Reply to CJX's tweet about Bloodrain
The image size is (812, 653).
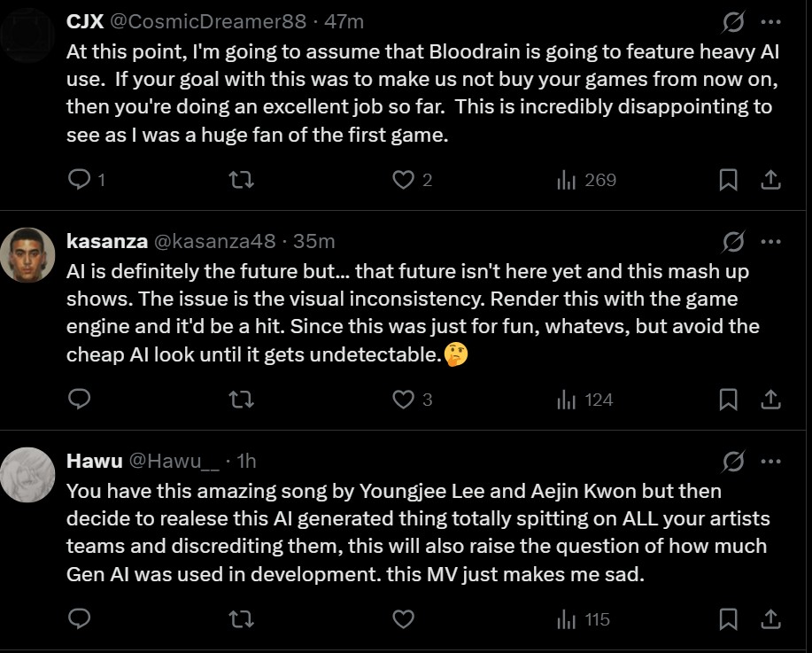tap(87, 180)
